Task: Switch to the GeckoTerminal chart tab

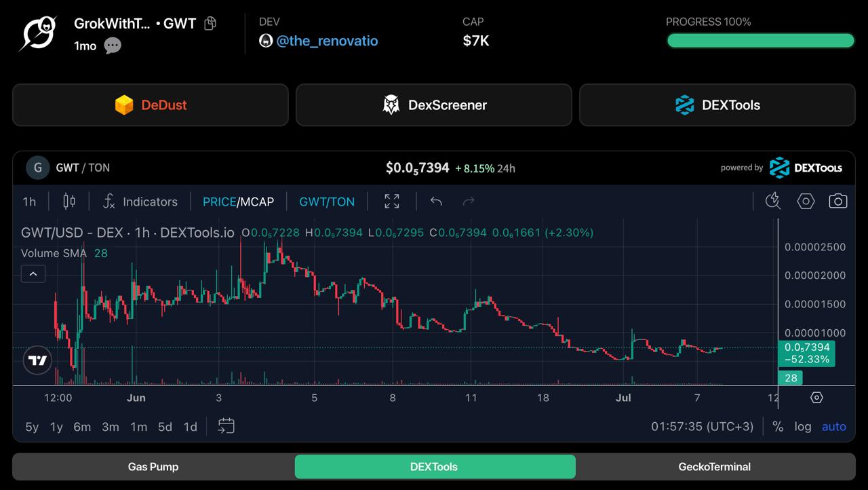Action: 715,467
